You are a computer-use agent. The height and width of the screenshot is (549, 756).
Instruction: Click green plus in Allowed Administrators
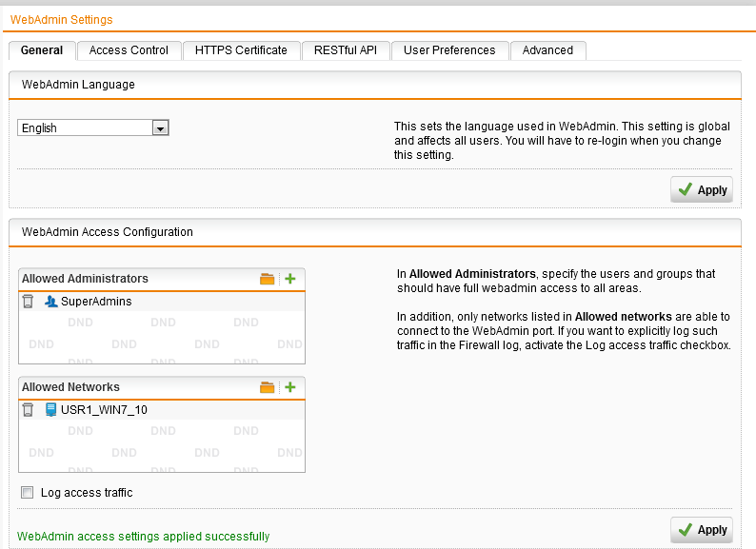tap(290, 279)
